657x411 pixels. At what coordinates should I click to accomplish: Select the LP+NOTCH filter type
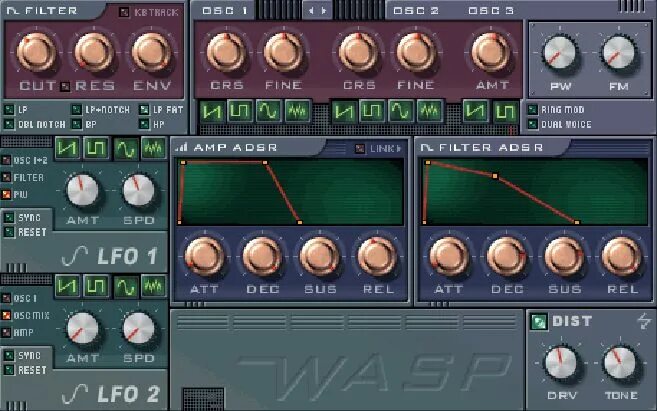click(x=76, y=110)
